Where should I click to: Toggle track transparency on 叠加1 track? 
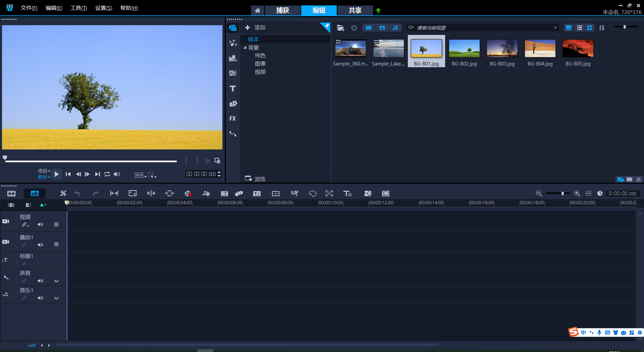(x=56, y=245)
